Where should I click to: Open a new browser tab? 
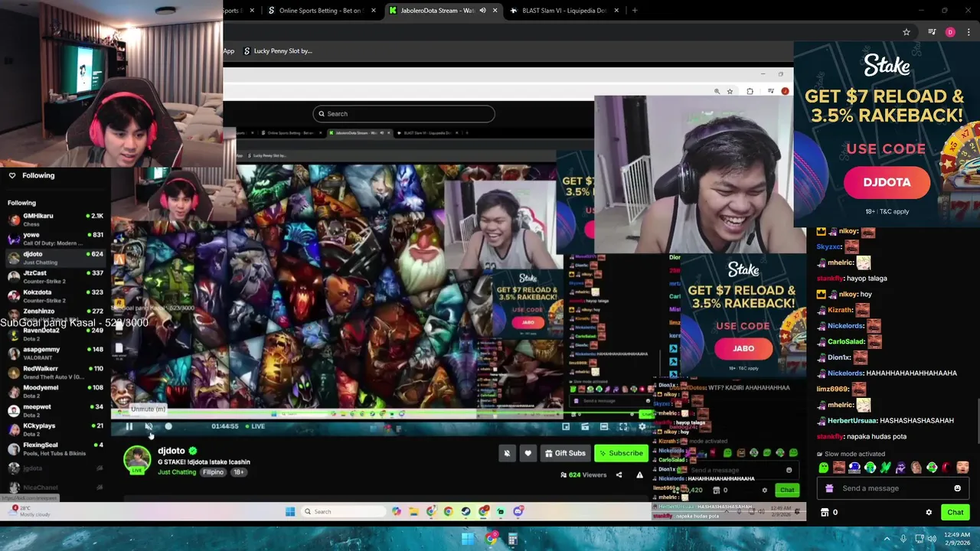[x=634, y=11]
